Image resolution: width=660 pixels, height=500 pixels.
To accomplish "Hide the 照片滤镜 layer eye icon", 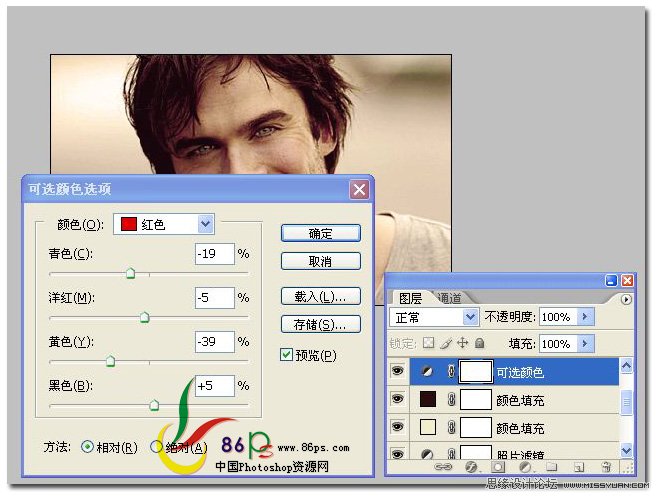I will 397,454.
